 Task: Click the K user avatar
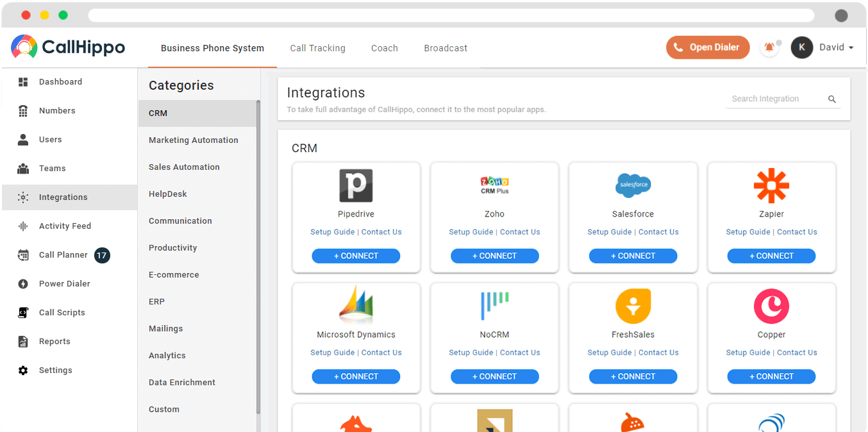[x=802, y=47]
